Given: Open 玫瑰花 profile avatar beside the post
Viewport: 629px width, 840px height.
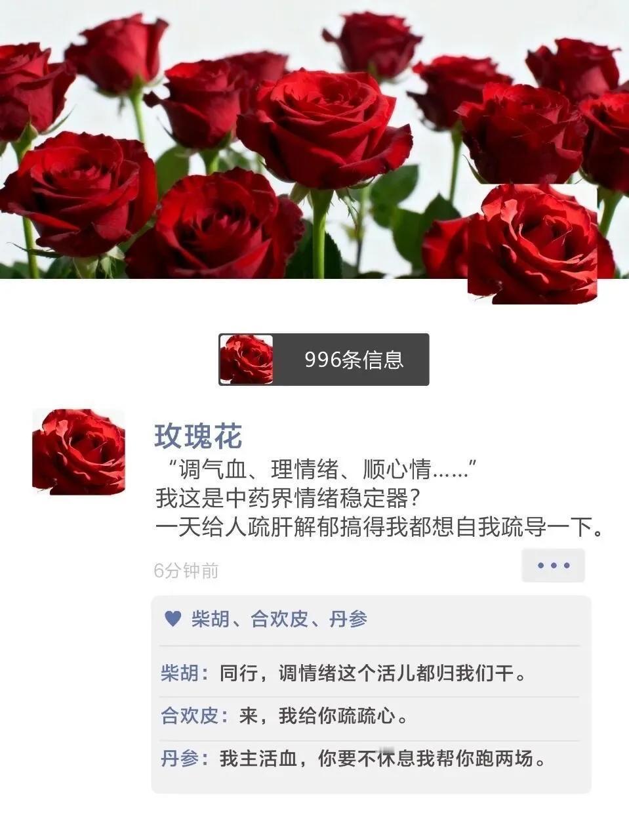Looking at the screenshot, I should (x=78, y=451).
